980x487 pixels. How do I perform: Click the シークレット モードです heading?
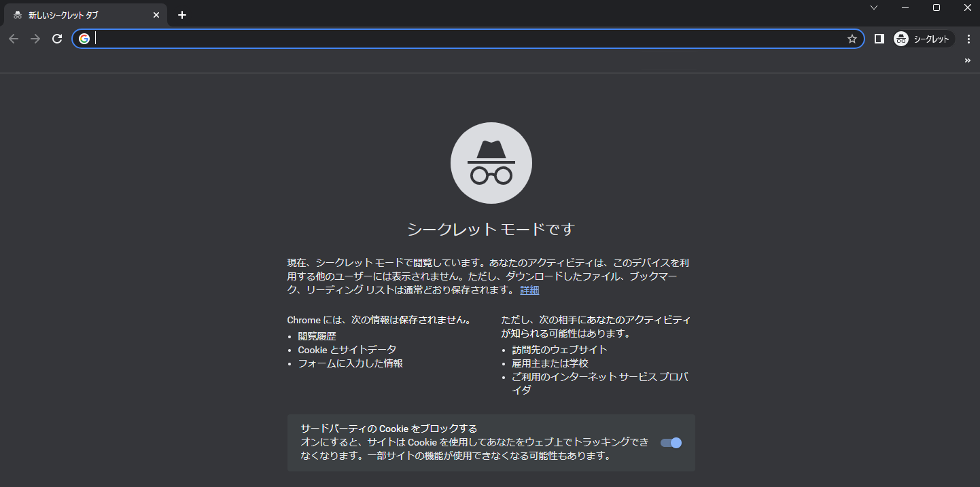(x=491, y=230)
